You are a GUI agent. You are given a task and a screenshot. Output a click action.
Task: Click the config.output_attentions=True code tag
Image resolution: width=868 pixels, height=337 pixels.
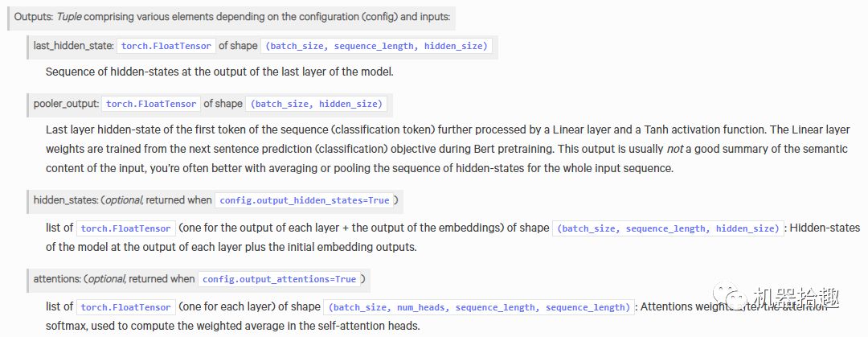[279, 279]
